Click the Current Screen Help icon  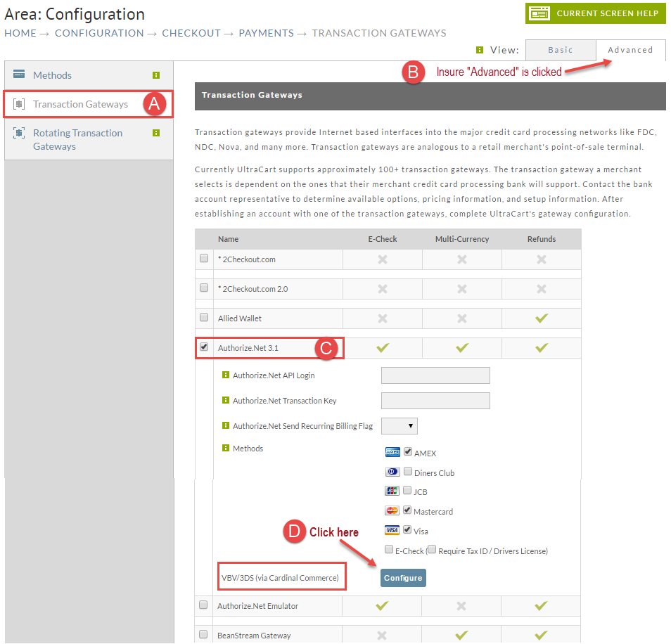[539, 13]
